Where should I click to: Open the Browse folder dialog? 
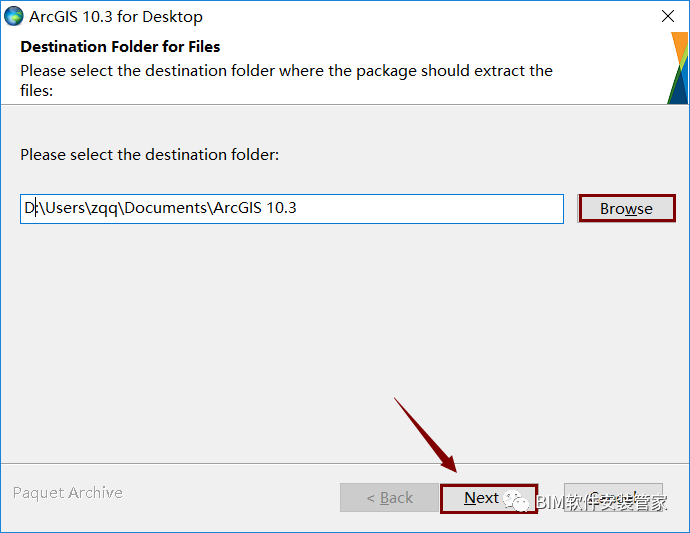click(x=627, y=208)
